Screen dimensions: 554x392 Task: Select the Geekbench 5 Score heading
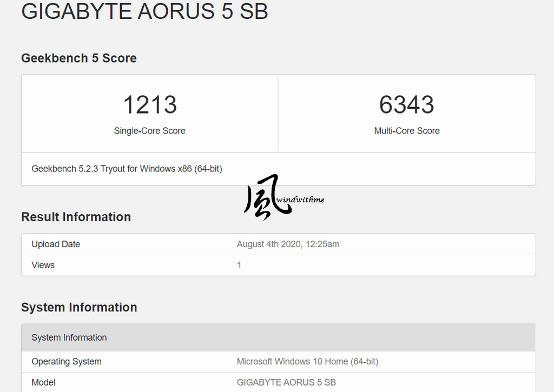(79, 58)
